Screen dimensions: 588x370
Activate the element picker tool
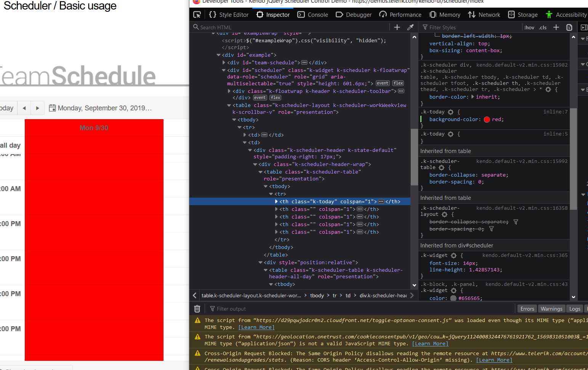197,14
